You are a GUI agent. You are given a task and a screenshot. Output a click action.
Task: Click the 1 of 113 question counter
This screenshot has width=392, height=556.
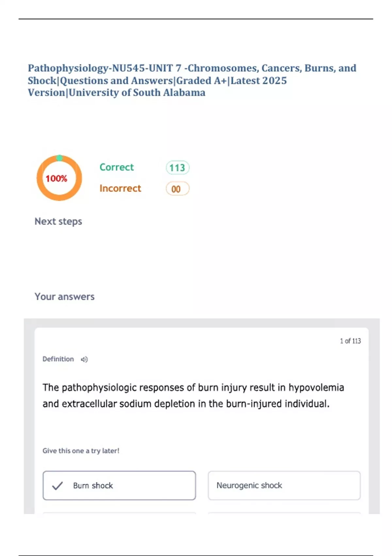pos(350,341)
